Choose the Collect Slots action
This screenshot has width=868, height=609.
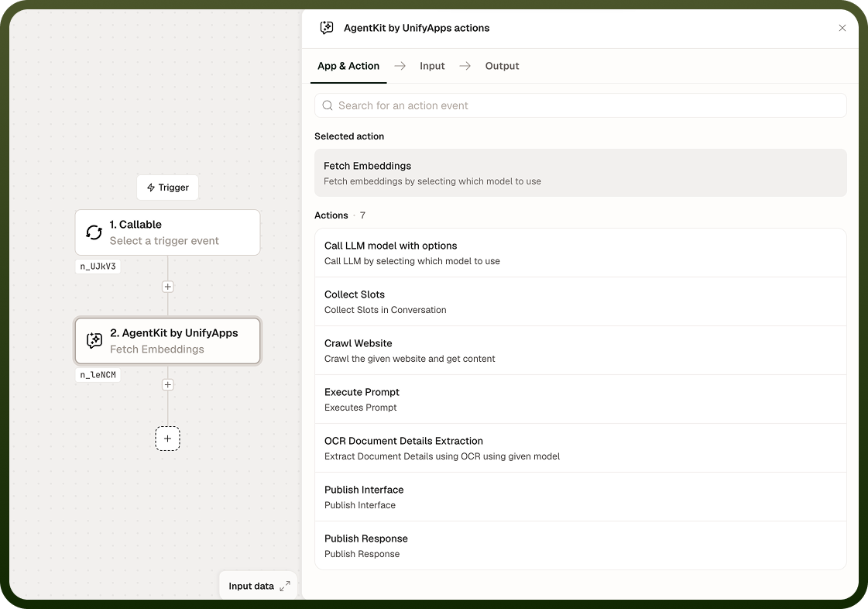point(580,301)
